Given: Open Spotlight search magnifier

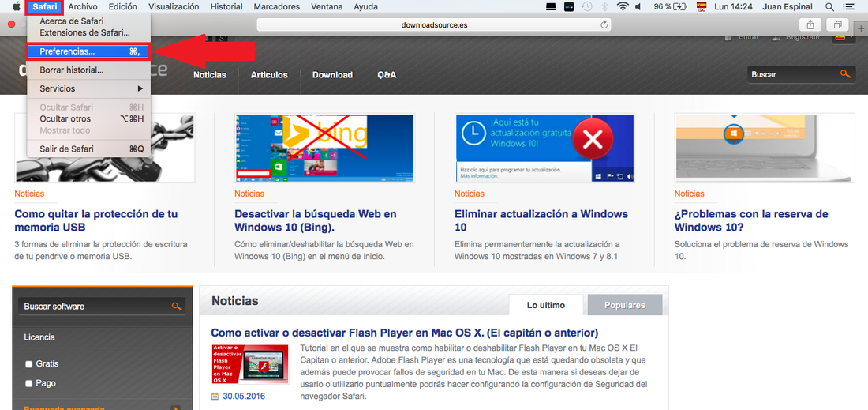Looking at the screenshot, I should click(829, 6).
